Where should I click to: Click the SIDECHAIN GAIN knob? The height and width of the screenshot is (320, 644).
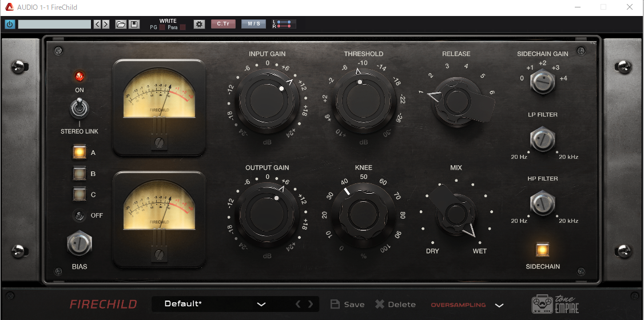[542, 82]
